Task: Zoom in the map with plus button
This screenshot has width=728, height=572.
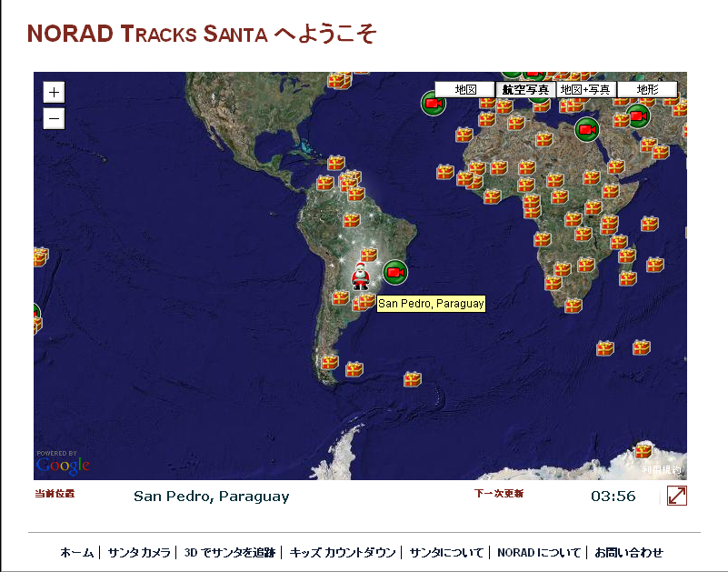Action: [x=54, y=92]
